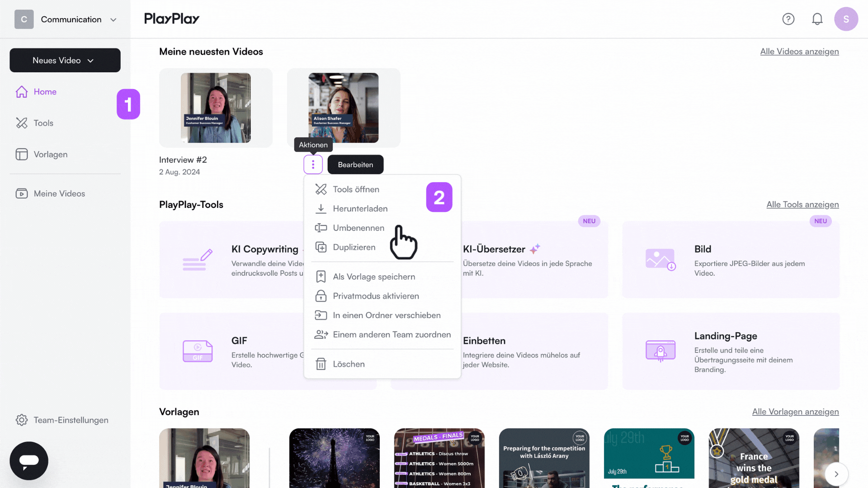Click the Tools öffnen icon in menu
This screenshot has width=868, height=488.
point(321,189)
